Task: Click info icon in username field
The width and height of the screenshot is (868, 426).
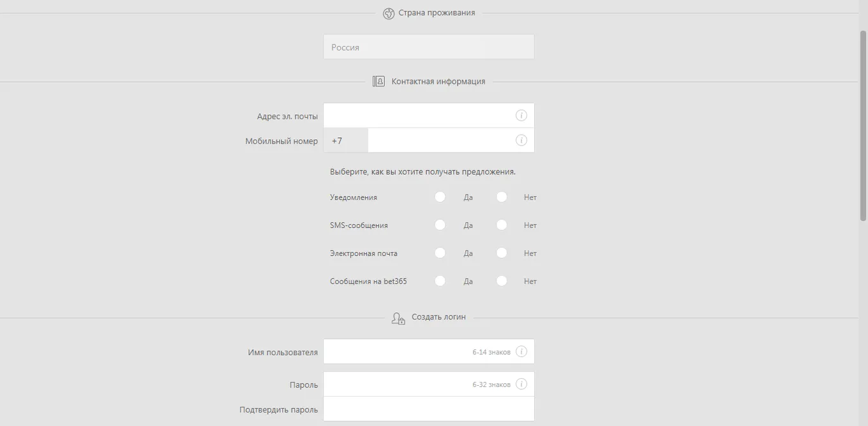Action: 521,351
